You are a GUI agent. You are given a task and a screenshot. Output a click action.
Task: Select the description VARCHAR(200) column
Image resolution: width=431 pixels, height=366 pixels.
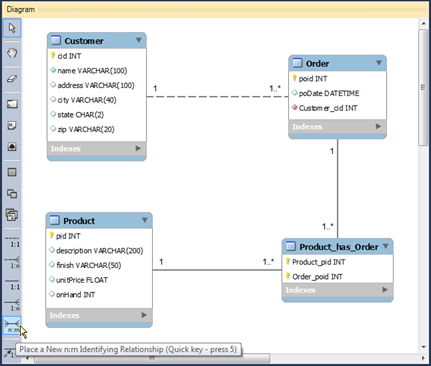tap(99, 251)
